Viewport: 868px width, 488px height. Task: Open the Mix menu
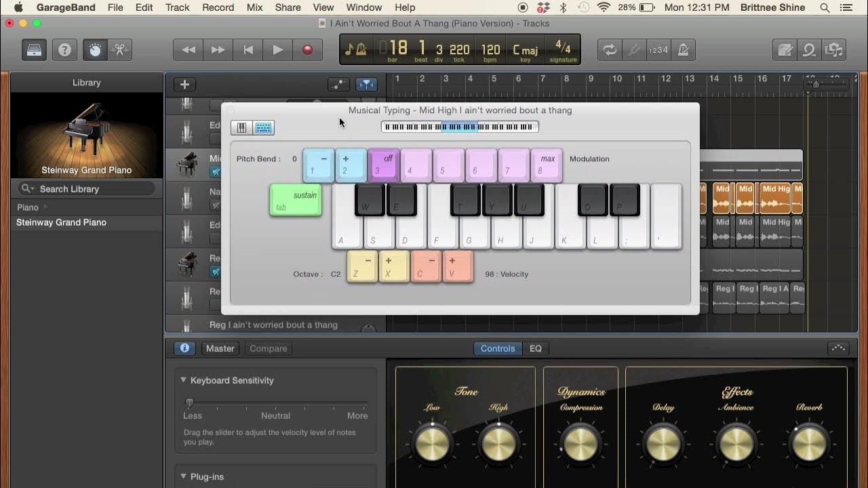pyautogui.click(x=254, y=7)
